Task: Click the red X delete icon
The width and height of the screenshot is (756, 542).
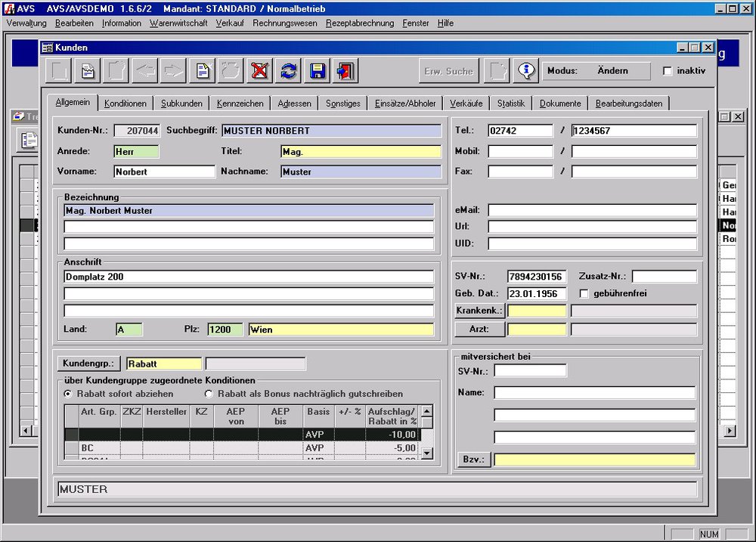Action: 259,71
